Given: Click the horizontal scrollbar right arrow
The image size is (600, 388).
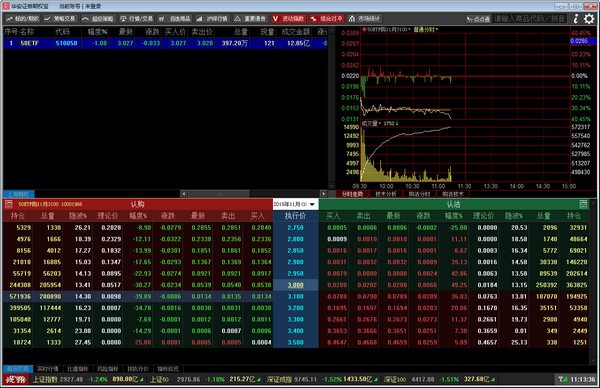Looking at the screenshot, I should click(324, 194).
